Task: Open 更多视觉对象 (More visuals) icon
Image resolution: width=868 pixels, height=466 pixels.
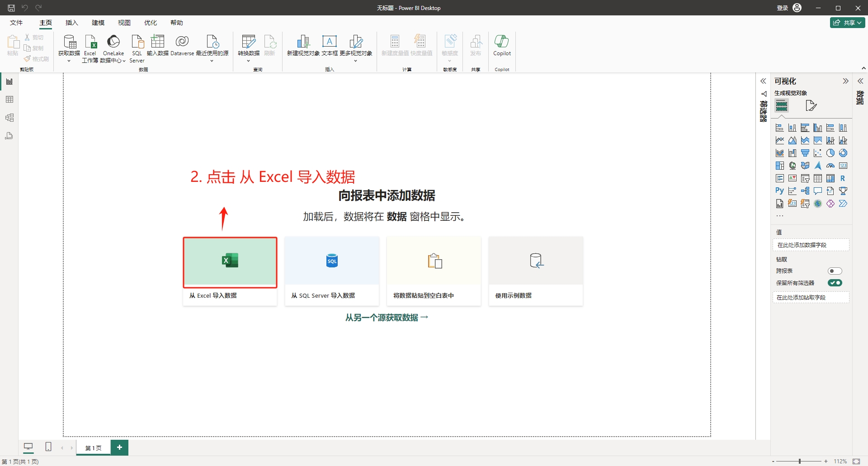Action: point(356,48)
